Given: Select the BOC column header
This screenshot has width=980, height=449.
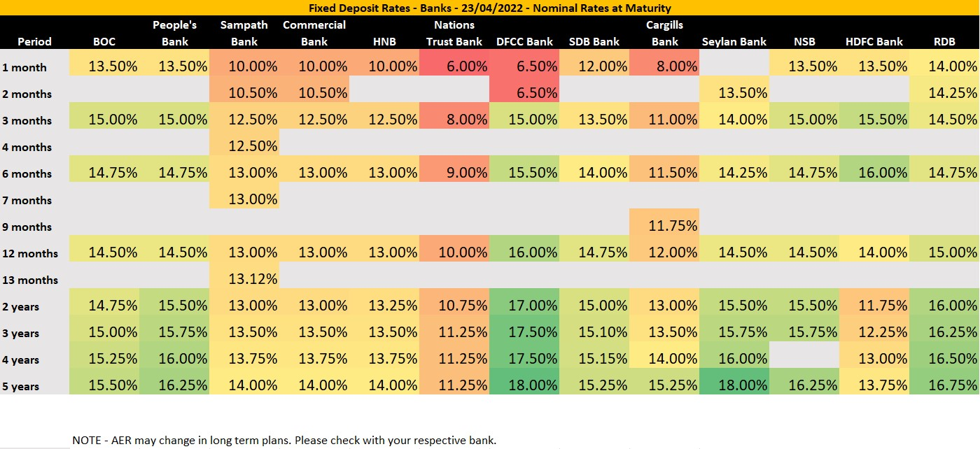Looking at the screenshot, I should pyautogui.click(x=104, y=41).
